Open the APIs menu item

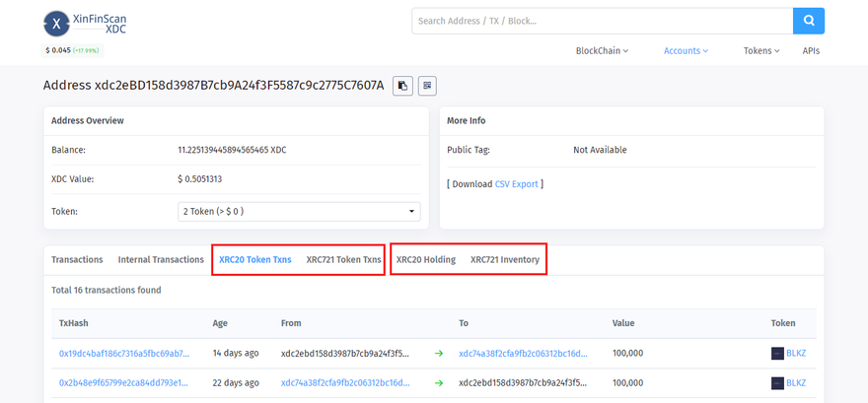coord(811,51)
